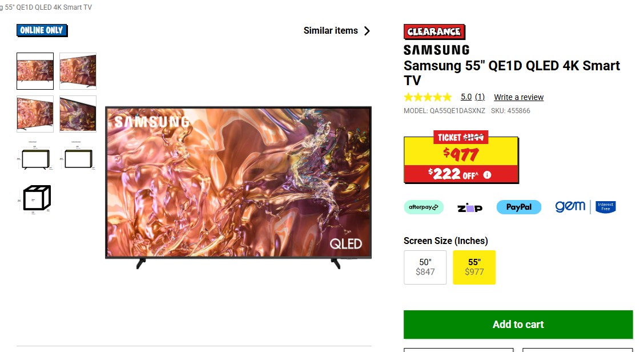This screenshot has width=644, height=352.
Task: Show the angled-right TV thumbnail in top row
Action: tap(78, 71)
